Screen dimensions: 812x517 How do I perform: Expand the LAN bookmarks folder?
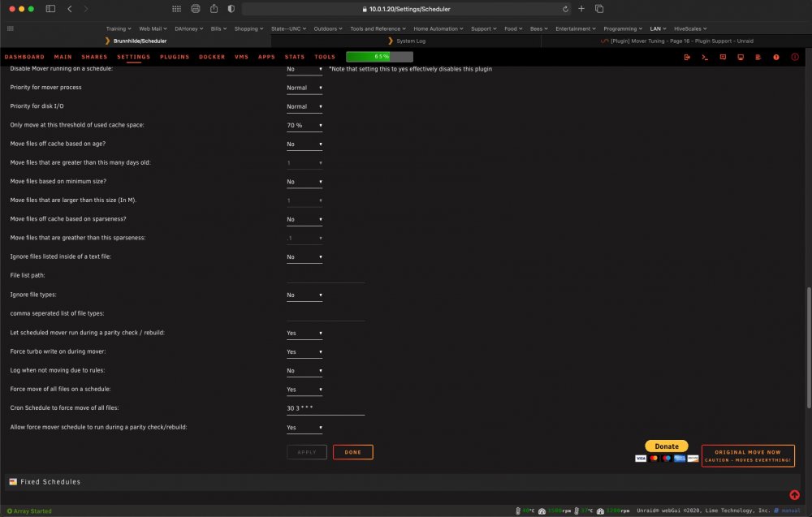(659, 28)
